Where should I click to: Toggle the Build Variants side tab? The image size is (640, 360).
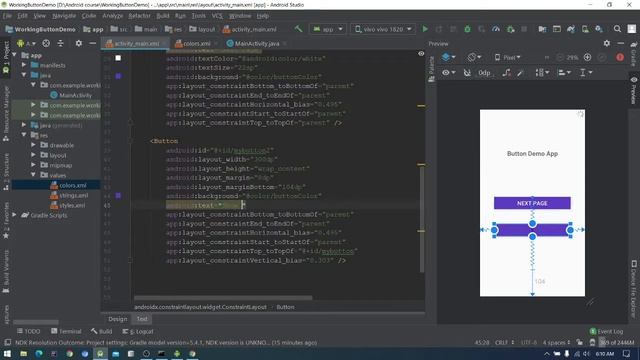click(6, 271)
